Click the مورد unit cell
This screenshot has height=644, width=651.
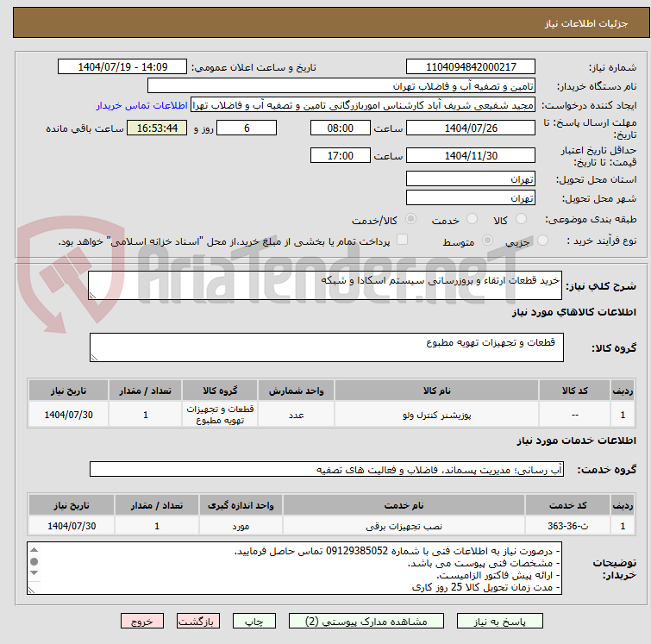(x=241, y=526)
